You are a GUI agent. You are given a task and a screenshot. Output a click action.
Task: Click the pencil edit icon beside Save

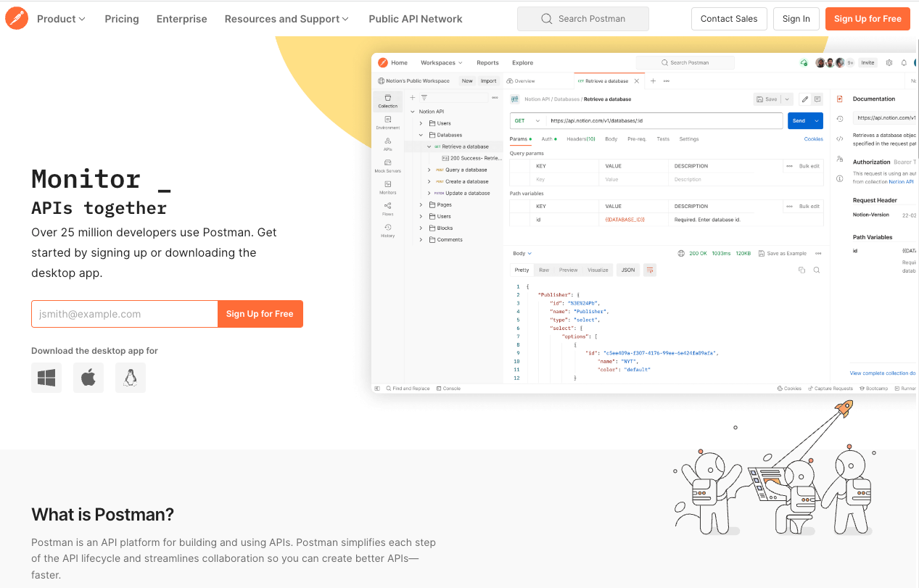(805, 99)
